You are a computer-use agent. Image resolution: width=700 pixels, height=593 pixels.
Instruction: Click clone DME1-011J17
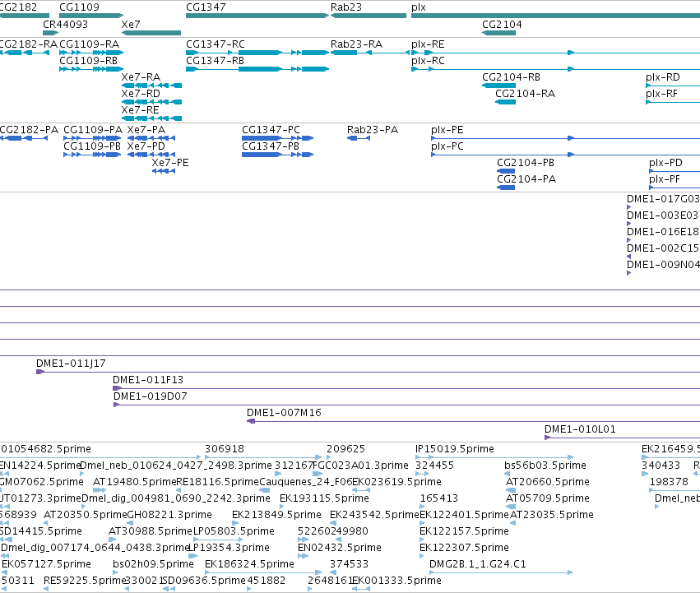coord(368,372)
